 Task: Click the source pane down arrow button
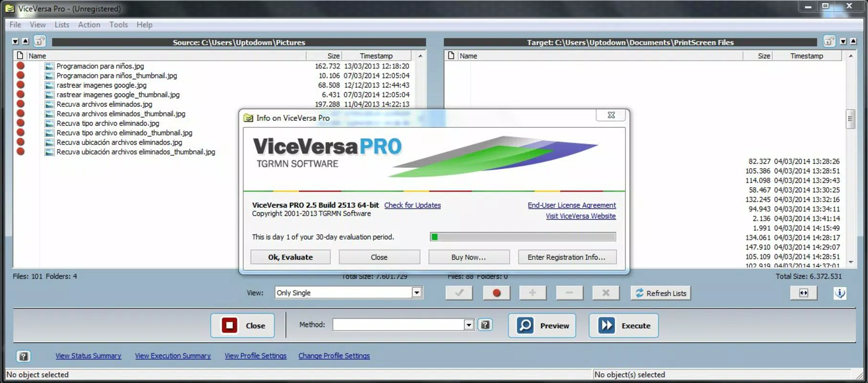coord(15,42)
